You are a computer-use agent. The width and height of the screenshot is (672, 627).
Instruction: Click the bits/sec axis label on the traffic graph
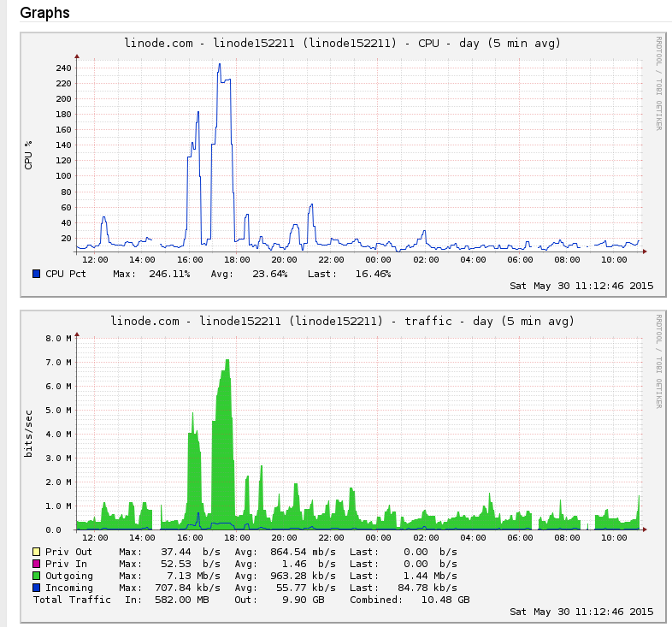coord(28,433)
